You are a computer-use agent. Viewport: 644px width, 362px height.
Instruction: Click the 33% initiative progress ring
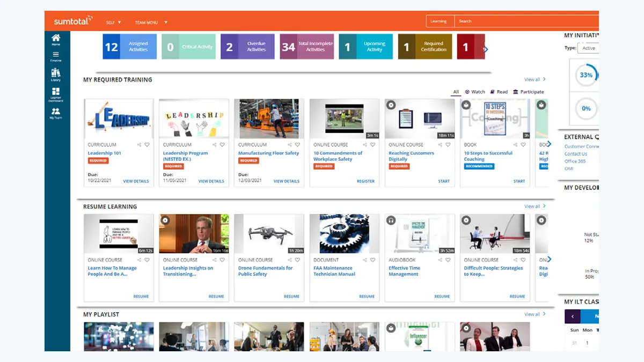[x=586, y=75]
